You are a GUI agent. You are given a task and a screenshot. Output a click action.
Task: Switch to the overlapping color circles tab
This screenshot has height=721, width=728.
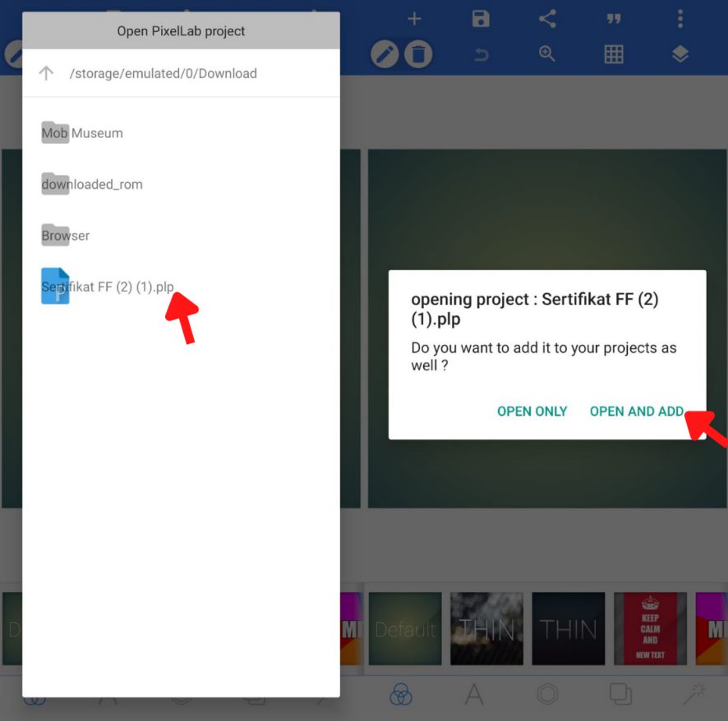[x=401, y=695]
